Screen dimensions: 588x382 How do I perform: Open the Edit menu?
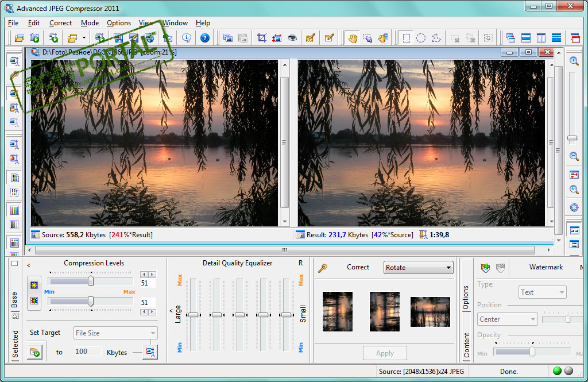click(x=34, y=23)
